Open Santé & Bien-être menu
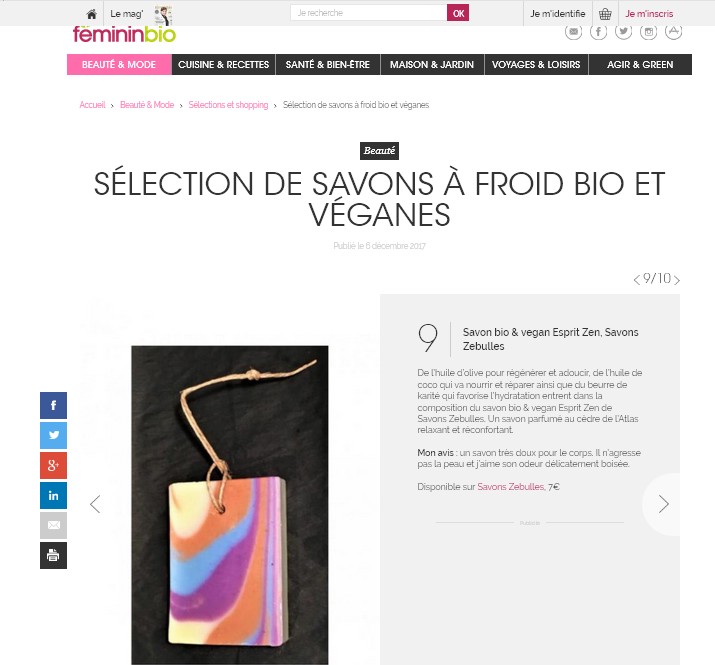This screenshot has height=665, width=715. (328, 64)
